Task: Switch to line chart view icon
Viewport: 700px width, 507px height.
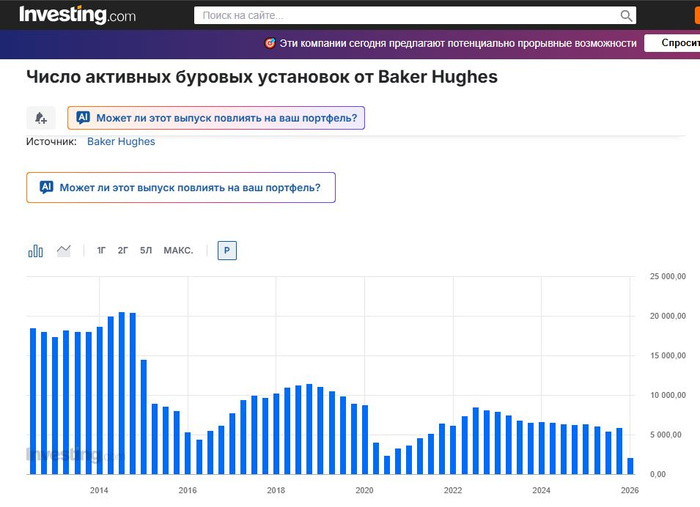Action: pos(64,251)
